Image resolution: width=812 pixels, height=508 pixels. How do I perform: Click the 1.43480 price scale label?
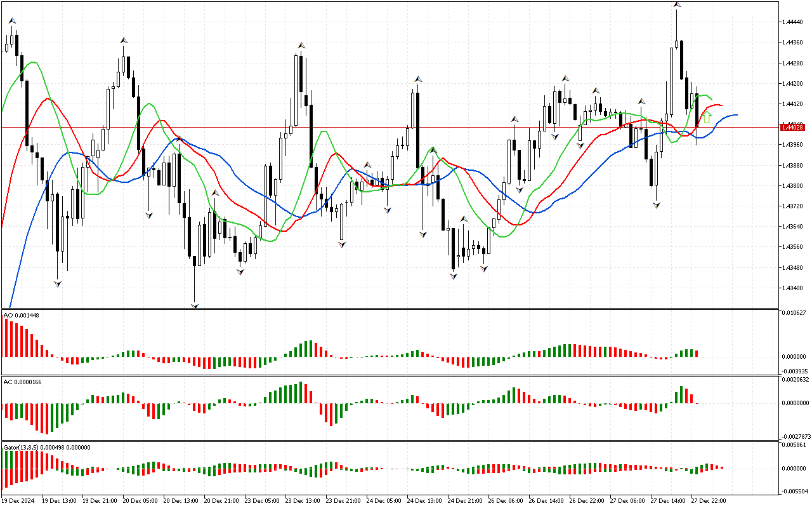pos(793,267)
